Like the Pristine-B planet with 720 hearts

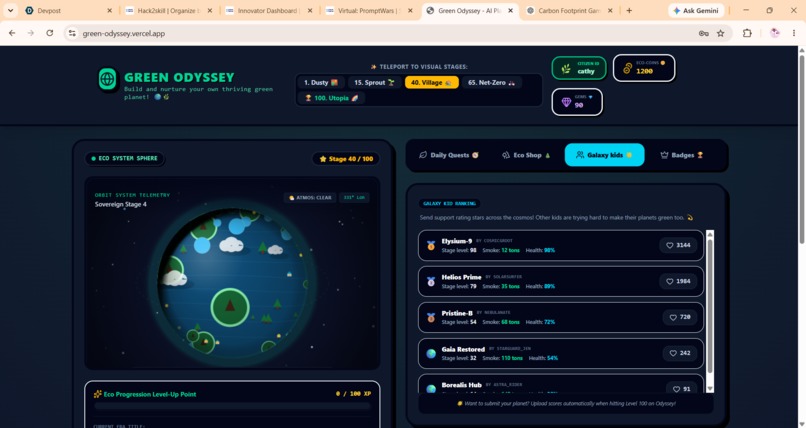point(680,317)
